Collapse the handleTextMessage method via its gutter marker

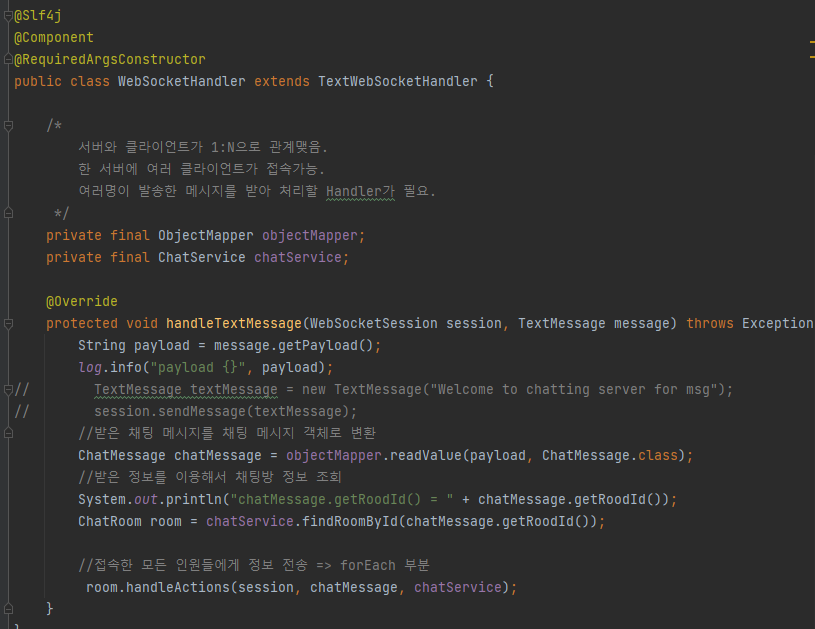8,323
